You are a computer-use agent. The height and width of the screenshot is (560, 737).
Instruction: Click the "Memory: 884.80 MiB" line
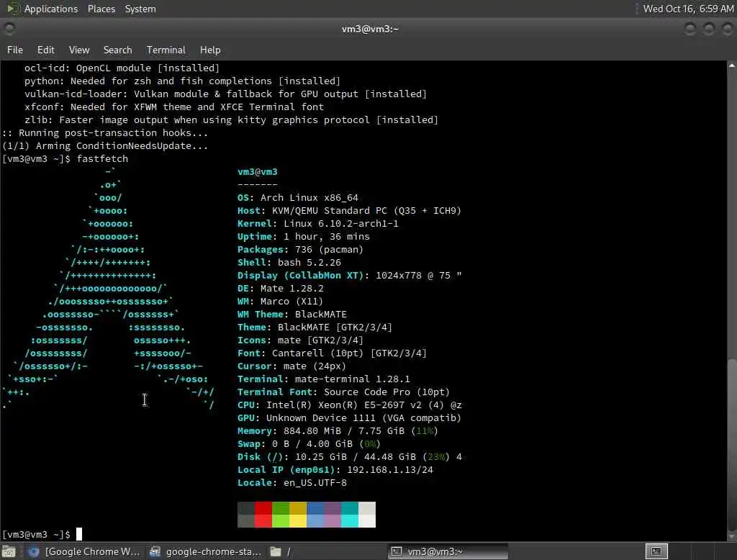338,431
